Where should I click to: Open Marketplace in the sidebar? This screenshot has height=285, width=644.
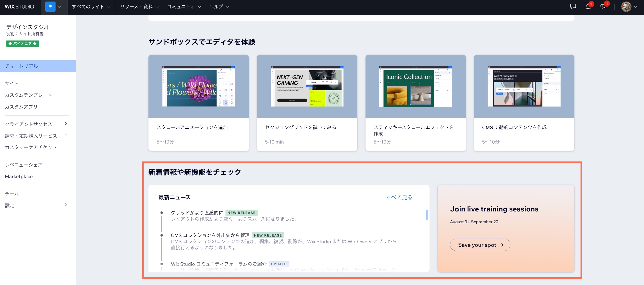coord(19,176)
